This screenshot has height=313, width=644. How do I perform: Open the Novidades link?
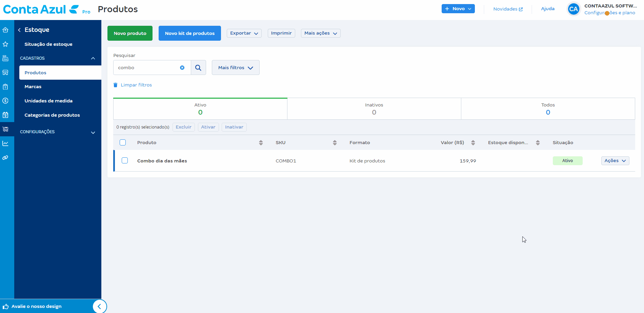tap(508, 9)
